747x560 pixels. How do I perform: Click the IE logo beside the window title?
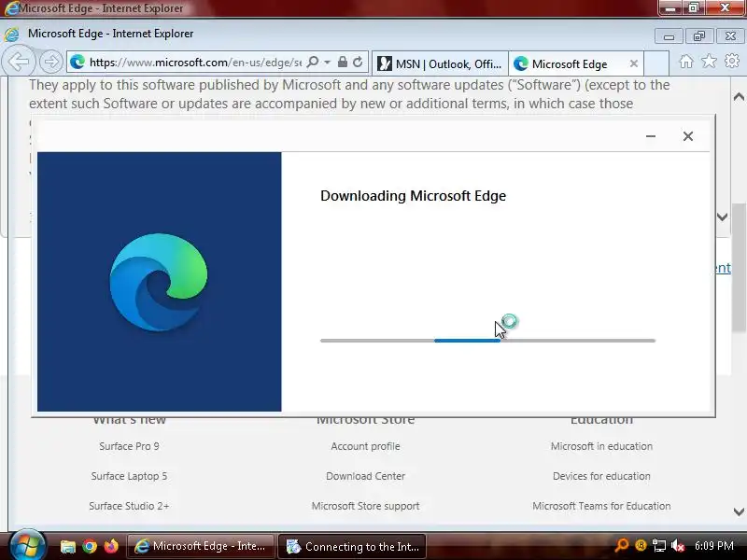11,35
